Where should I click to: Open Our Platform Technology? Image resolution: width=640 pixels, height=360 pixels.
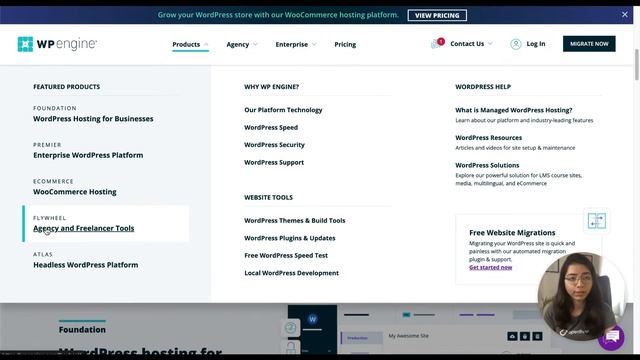283,110
